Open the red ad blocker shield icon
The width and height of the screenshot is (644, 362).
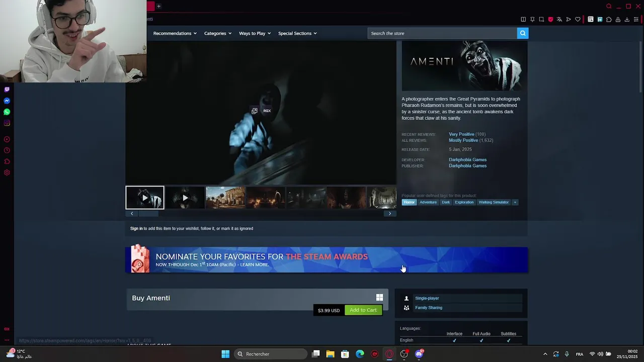(x=550, y=19)
